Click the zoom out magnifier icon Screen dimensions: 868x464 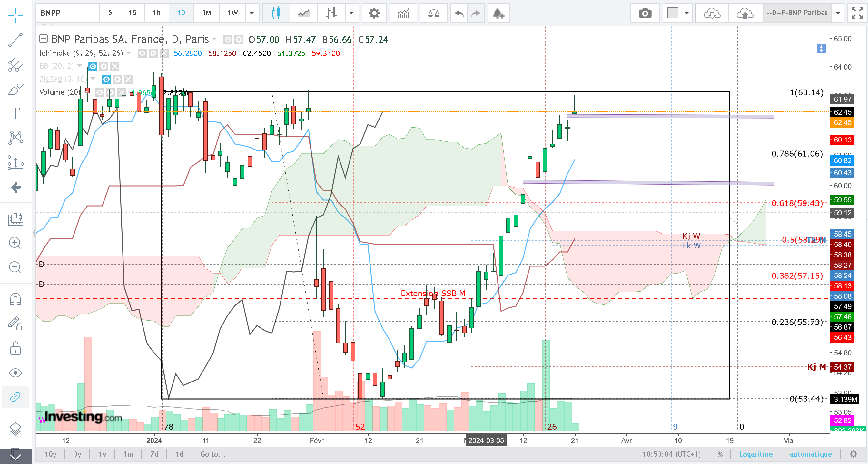[x=15, y=267]
